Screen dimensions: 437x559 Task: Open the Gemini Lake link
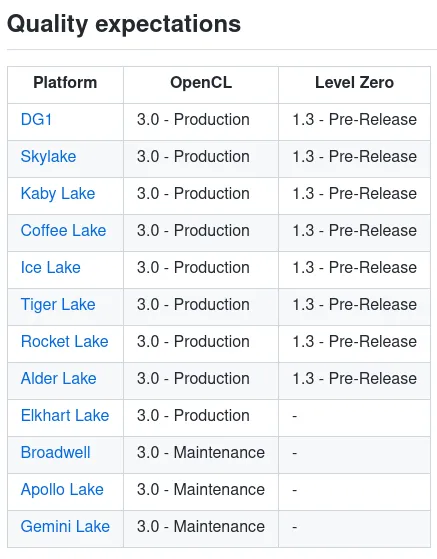pyautogui.click(x=65, y=527)
